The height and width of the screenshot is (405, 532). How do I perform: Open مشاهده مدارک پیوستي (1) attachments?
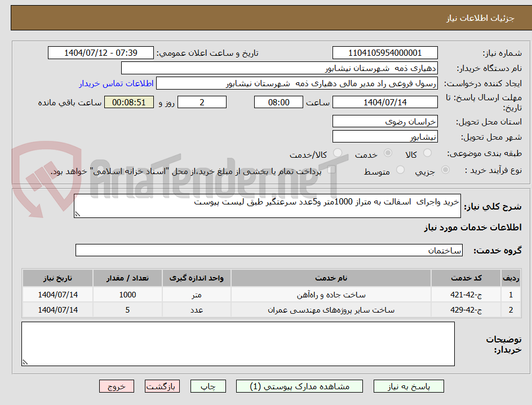(x=300, y=386)
